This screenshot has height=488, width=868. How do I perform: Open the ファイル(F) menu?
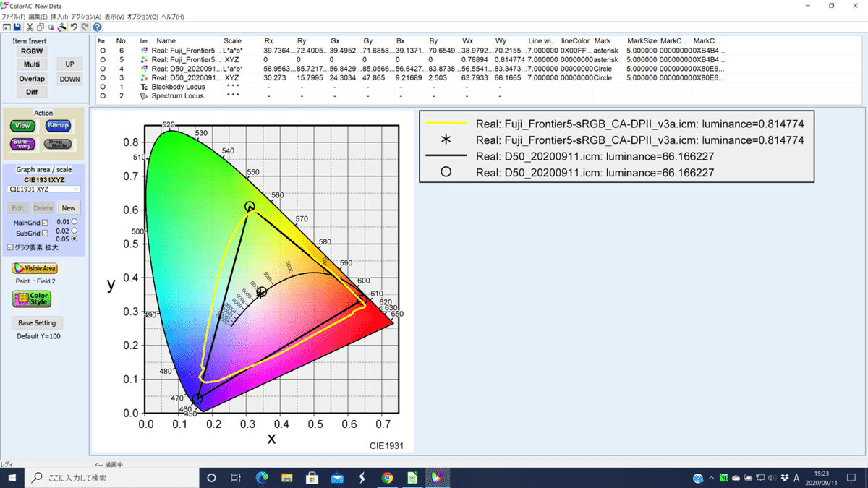(13, 17)
